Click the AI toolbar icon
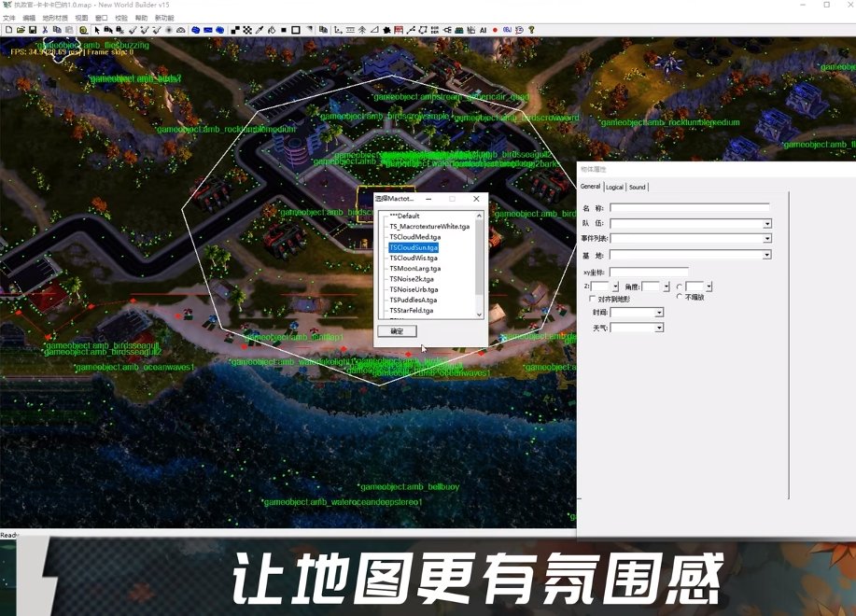 484,30
